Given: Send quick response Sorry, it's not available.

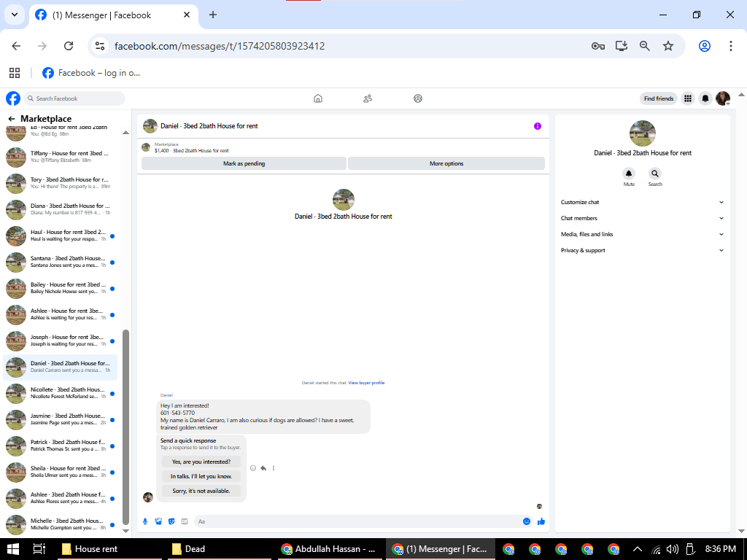Looking at the screenshot, I should 201,491.
